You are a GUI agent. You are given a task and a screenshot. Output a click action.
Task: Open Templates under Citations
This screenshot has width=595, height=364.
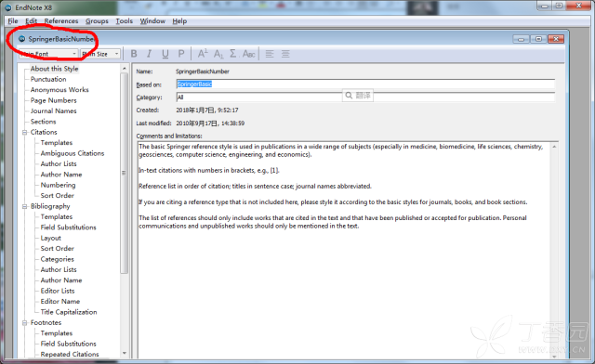[57, 143]
